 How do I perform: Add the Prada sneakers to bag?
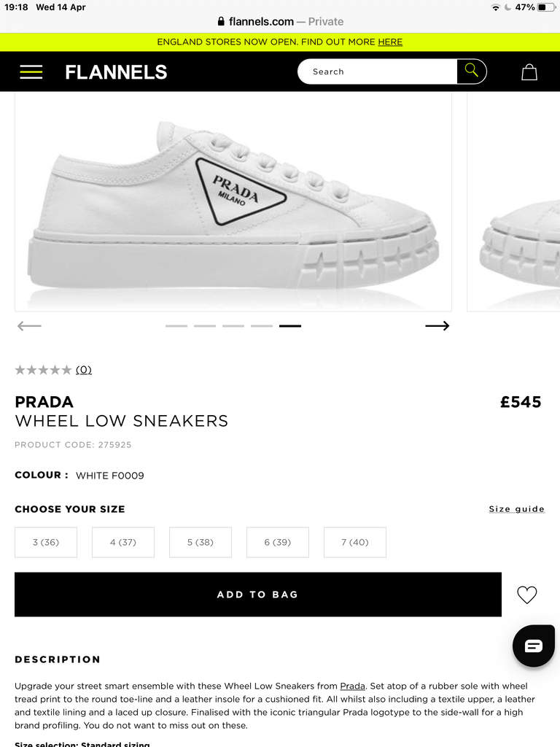pyautogui.click(x=257, y=595)
